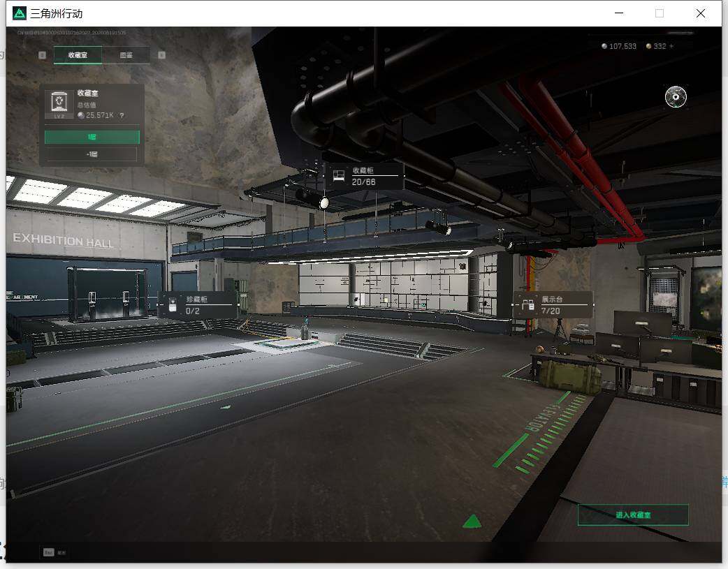Click the gold coin icon beside 332

(648, 46)
